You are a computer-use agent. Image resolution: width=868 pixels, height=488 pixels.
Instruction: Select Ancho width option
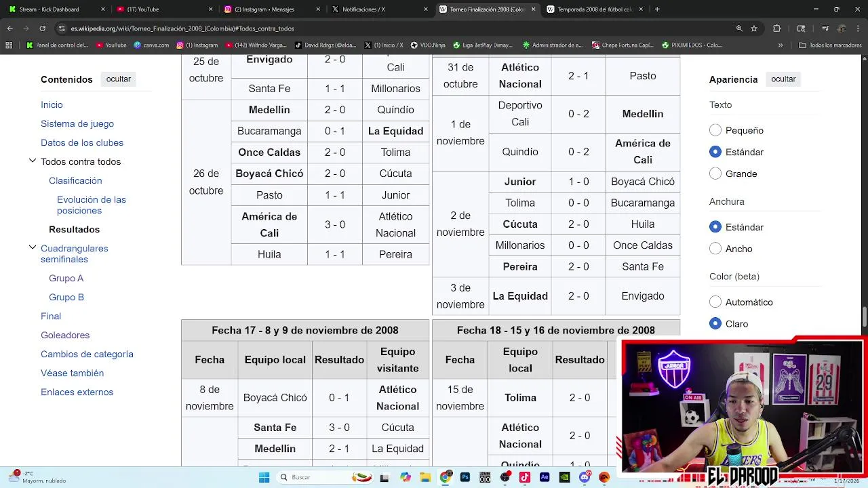(715, 249)
